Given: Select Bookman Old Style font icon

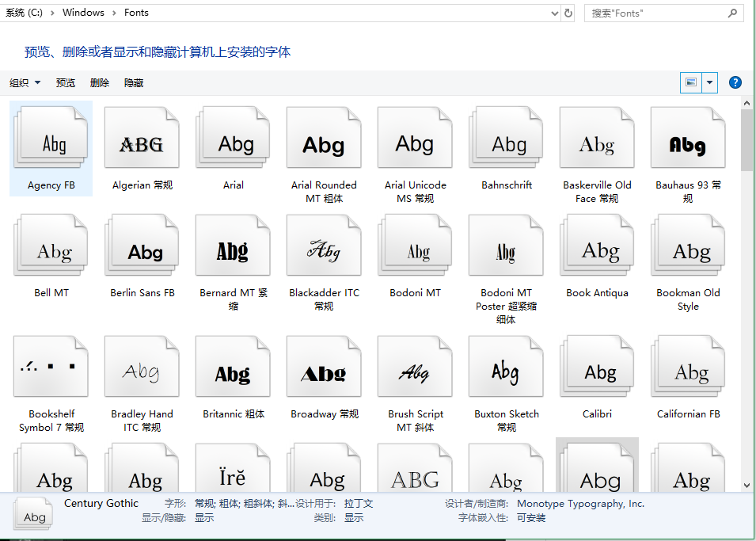Looking at the screenshot, I should pyautogui.click(x=688, y=246).
